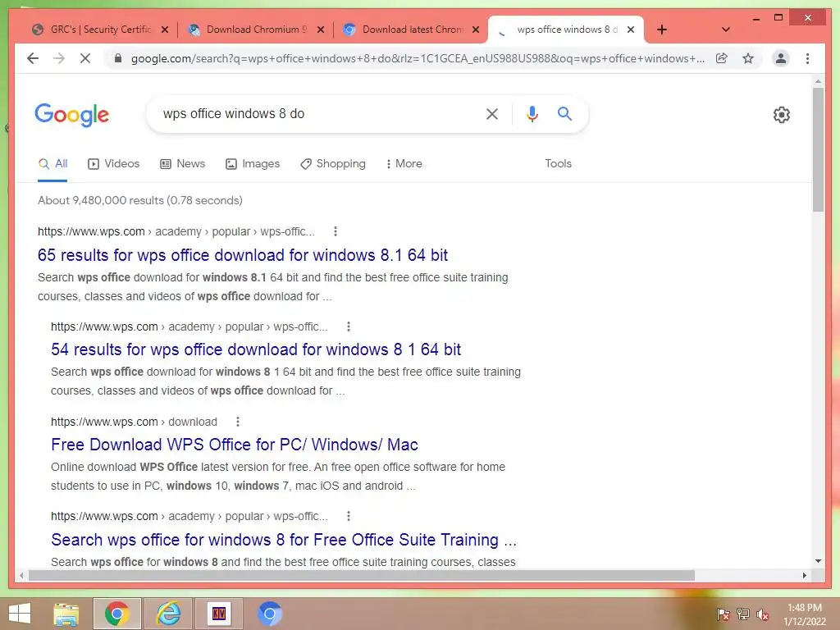Open the clock showing 1:48 PM

tap(805, 614)
